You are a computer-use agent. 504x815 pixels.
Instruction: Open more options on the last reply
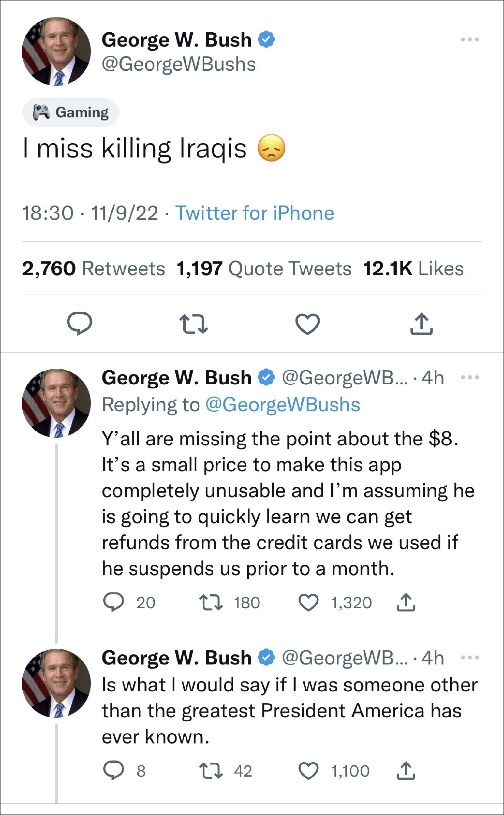[470, 658]
